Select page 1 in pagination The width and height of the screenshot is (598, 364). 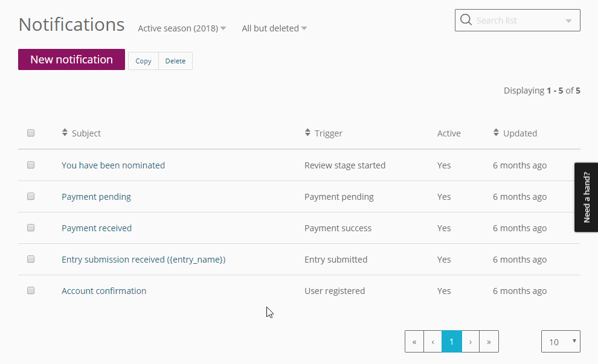coord(451,342)
